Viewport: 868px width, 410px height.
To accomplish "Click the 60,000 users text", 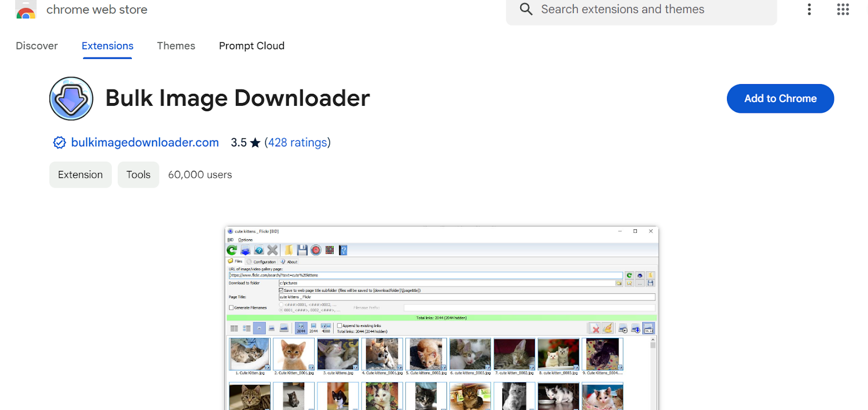I will [x=200, y=175].
